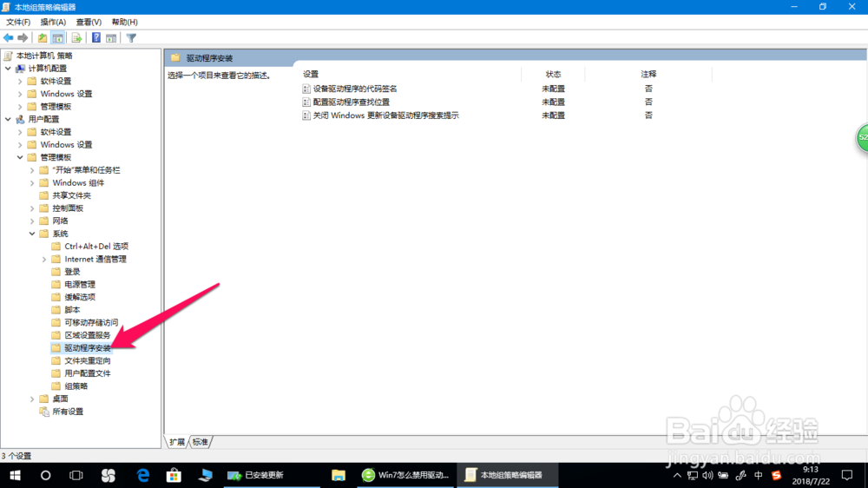The height and width of the screenshot is (488, 868).
Task: Click policy icon for 设备驱动程序的代码签名
Action: (x=306, y=89)
